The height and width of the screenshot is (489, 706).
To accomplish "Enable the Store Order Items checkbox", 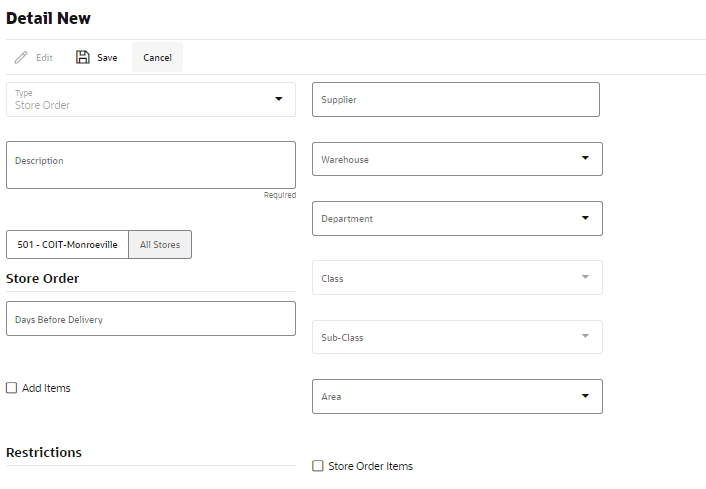I will point(318,466).
